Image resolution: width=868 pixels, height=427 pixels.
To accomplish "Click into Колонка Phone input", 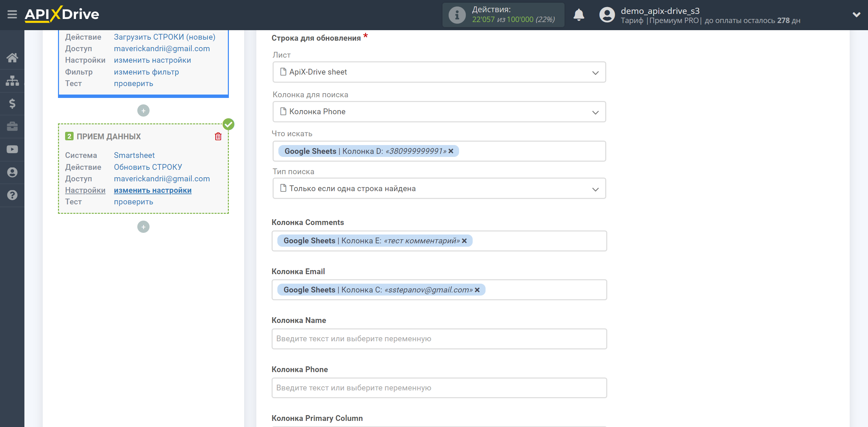I will click(x=439, y=388).
